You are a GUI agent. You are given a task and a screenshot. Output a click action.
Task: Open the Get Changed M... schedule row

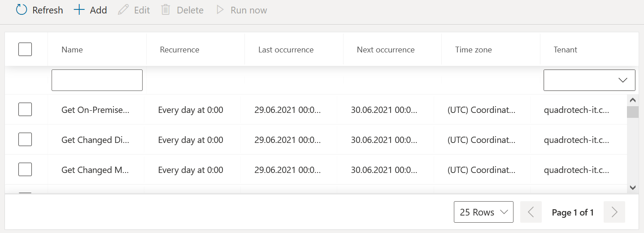pyautogui.click(x=95, y=170)
